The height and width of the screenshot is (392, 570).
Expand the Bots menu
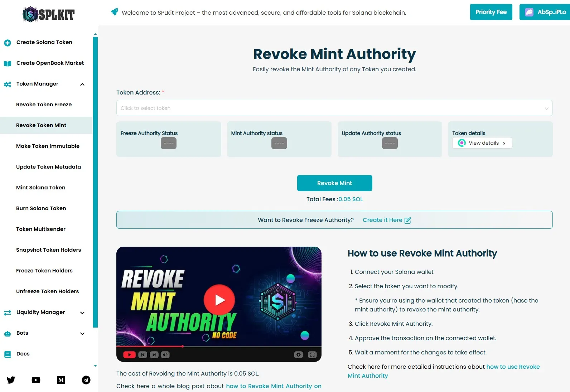(82, 334)
